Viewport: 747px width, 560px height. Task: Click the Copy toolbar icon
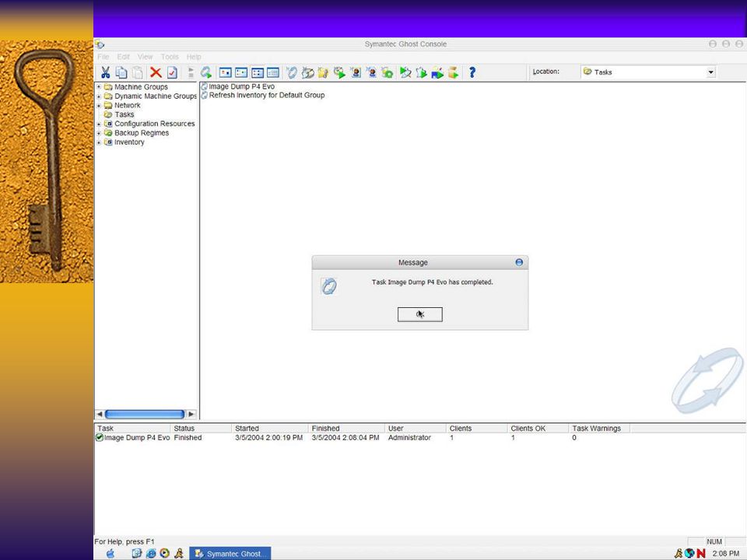(121, 72)
